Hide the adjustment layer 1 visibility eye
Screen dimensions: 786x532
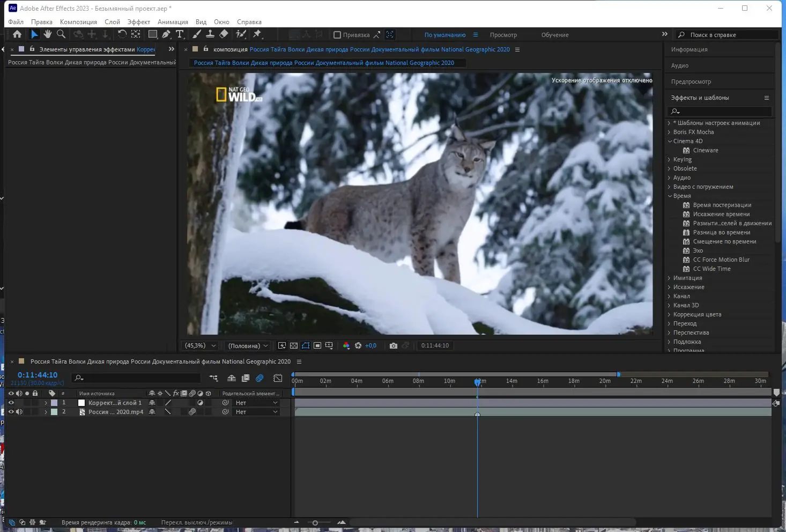click(11, 403)
